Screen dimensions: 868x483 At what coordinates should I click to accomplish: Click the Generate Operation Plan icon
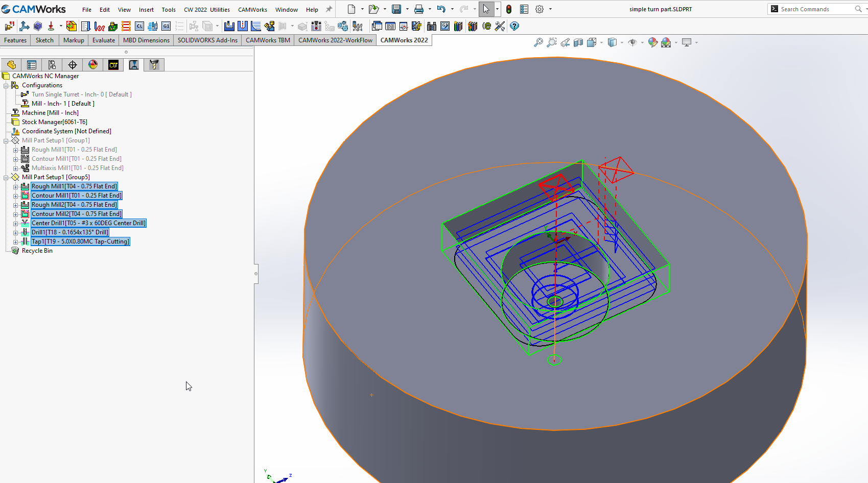click(x=86, y=26)
